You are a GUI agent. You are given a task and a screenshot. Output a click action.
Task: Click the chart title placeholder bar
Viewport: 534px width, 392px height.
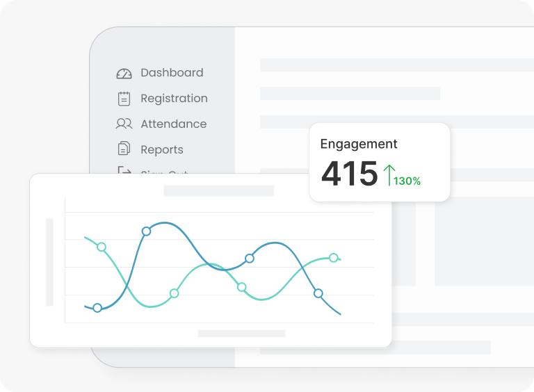point(218,190)
